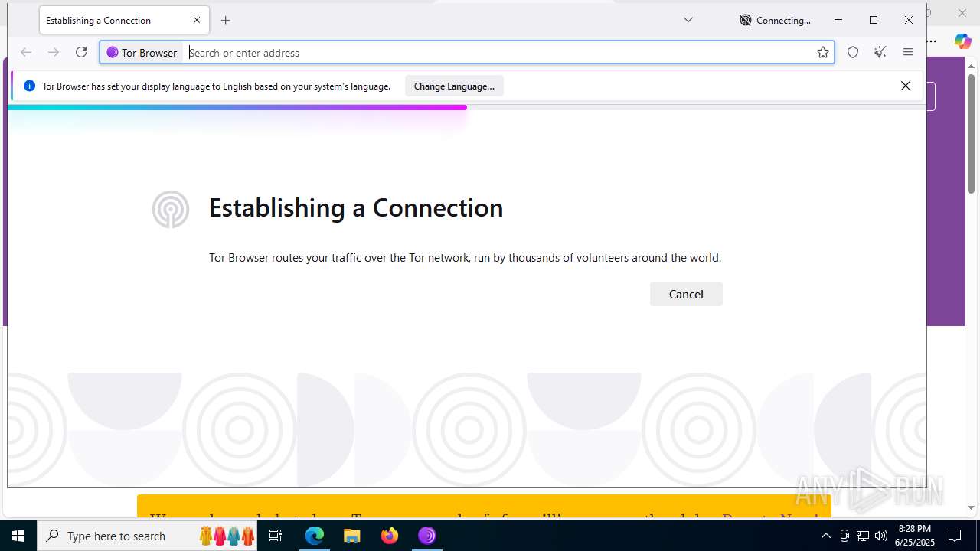Click the Cancel connection button

click(686, 294)
